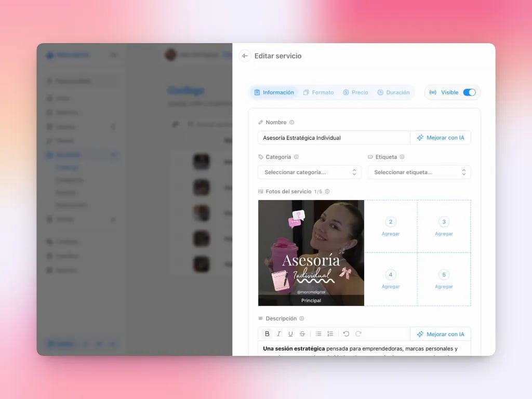The image size is (532, 399).
Task: Add a photo in slot 3
Action: [444, 227]
